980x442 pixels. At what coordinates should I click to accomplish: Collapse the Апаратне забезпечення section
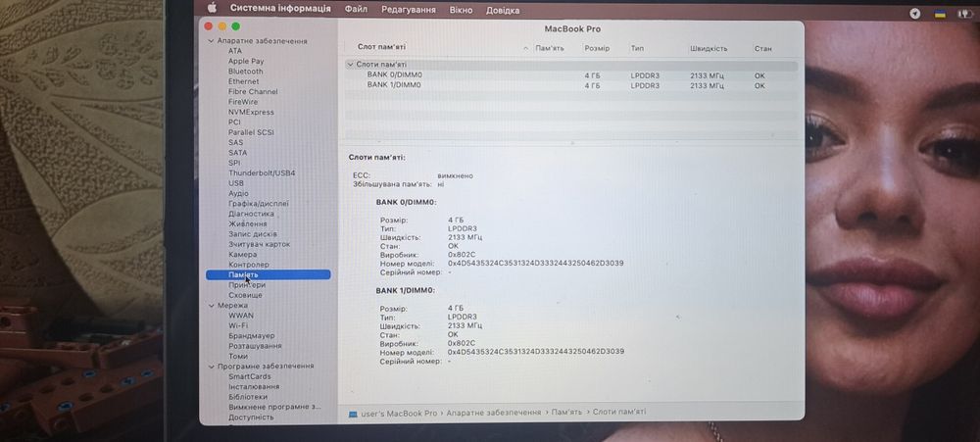pos(211,41)
